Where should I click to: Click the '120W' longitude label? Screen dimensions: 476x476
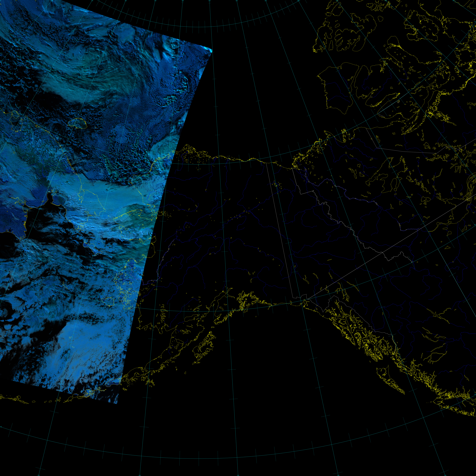(x=298, y=1)
